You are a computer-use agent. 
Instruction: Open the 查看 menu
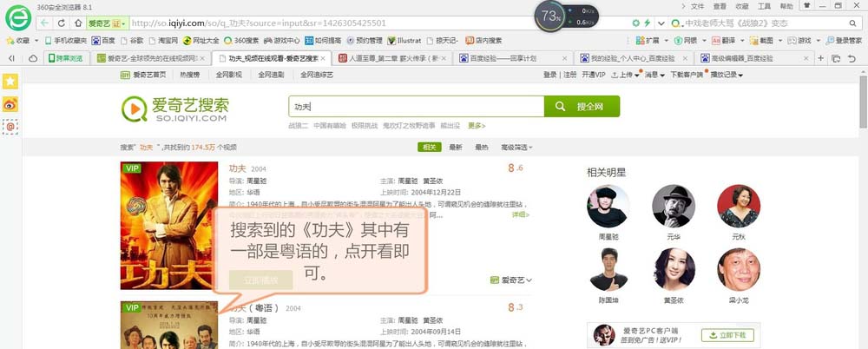pyautogui.click(x=720, y=6)
